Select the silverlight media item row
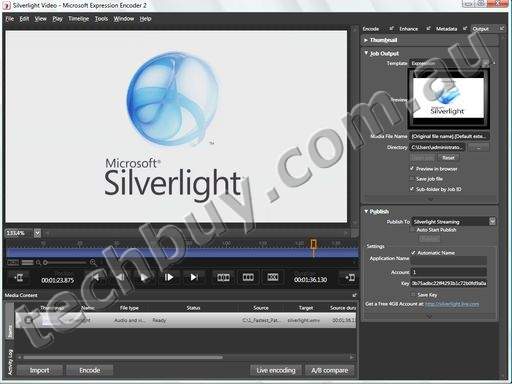The width and height of the screenshot is (512, 384). click(x=186, y=320)
